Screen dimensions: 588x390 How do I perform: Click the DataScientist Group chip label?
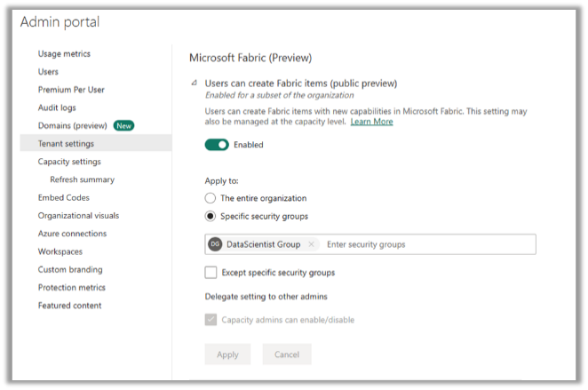(263, 244)
